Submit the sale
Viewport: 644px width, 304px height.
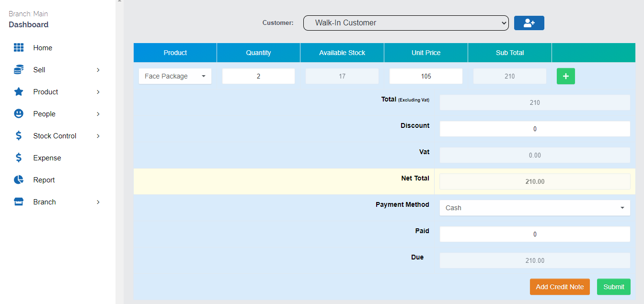[x=614, y=287]
